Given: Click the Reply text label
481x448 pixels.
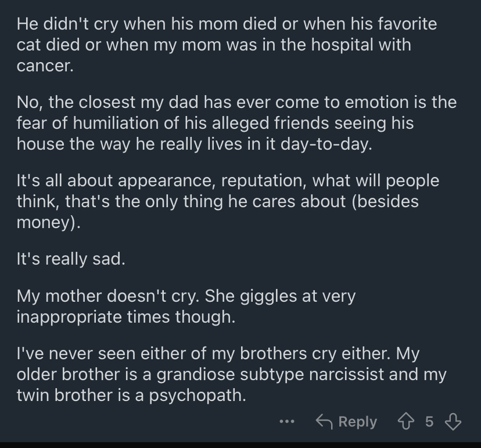Looking at the screenshot, I should tap(358, 422).
